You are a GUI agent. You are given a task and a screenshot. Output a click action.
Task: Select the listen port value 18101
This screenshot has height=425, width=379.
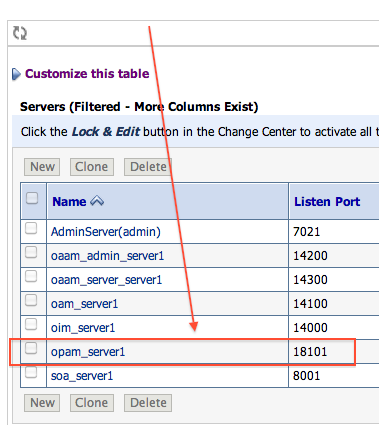pyautogui.click(x=310, y=352)
